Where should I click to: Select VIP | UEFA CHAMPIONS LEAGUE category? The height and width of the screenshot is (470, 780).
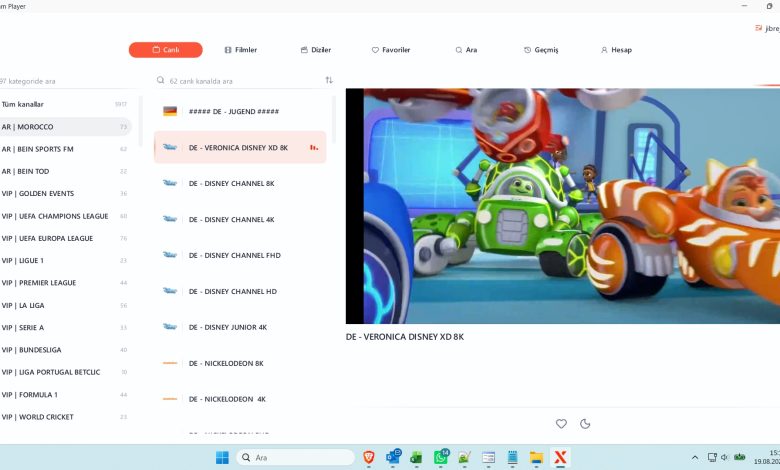click(x=65, y=216)
